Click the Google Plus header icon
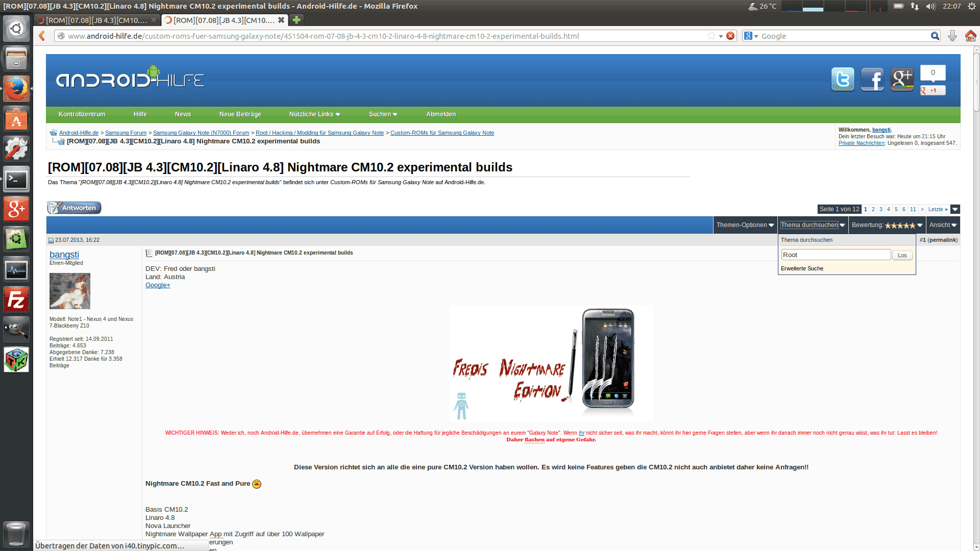Screen dimensions: 980x551 [x=902, y=80]
